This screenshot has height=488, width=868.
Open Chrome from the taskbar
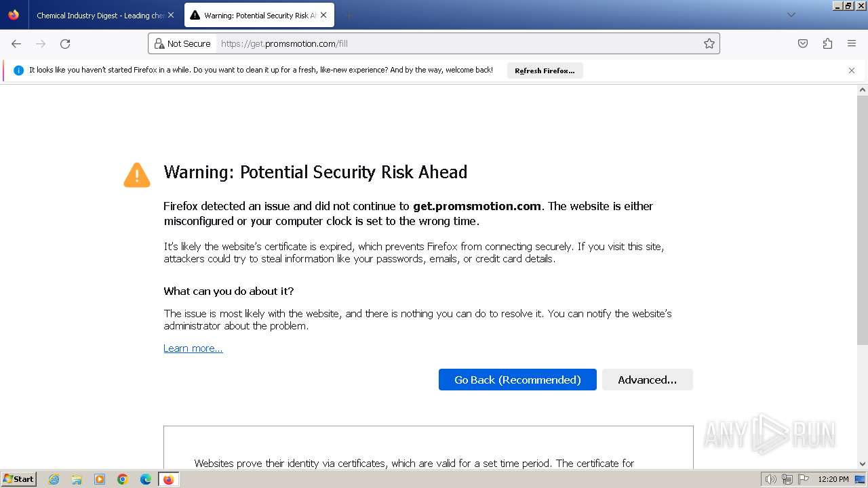pyautogui.click(x=123, y=479)
